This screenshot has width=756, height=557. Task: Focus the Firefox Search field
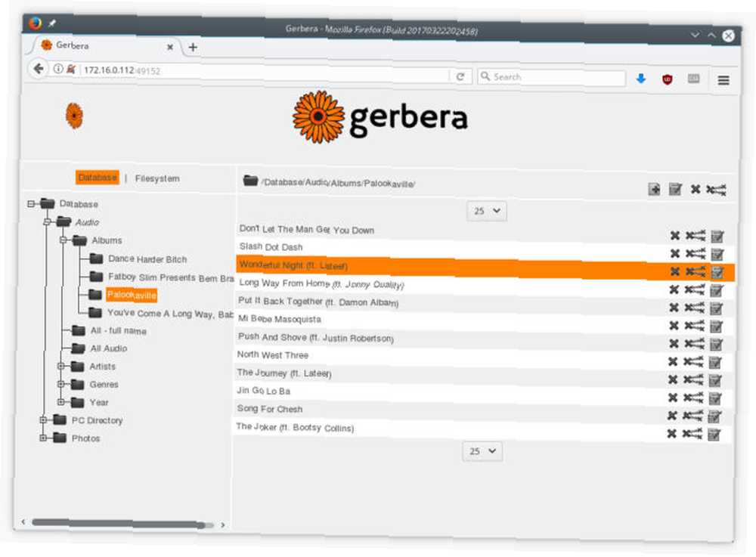pos(552,77)
